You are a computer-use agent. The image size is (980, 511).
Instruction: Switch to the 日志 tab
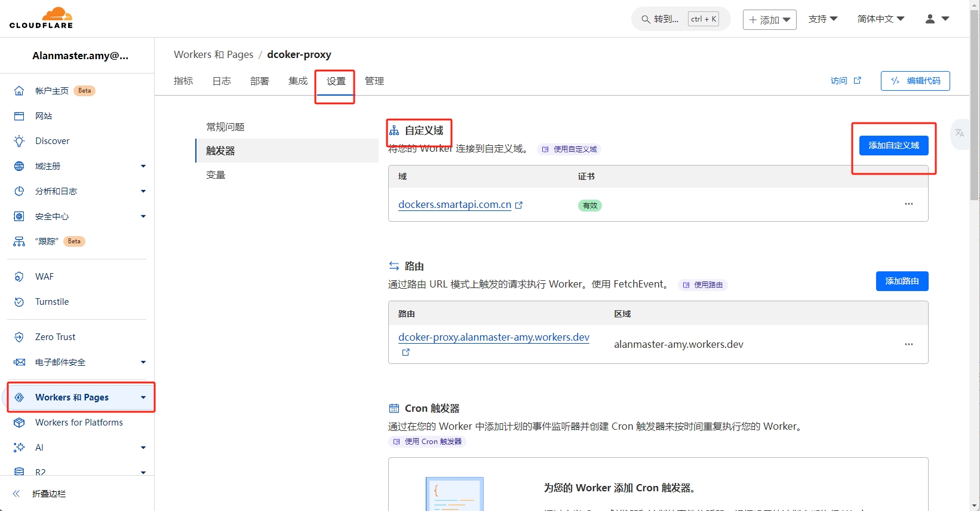(x=222, y=81)
